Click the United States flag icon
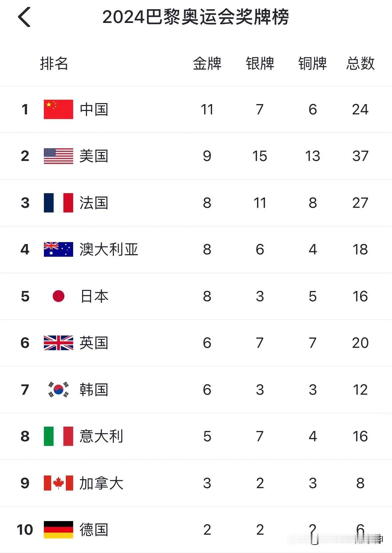 point(59,156)
